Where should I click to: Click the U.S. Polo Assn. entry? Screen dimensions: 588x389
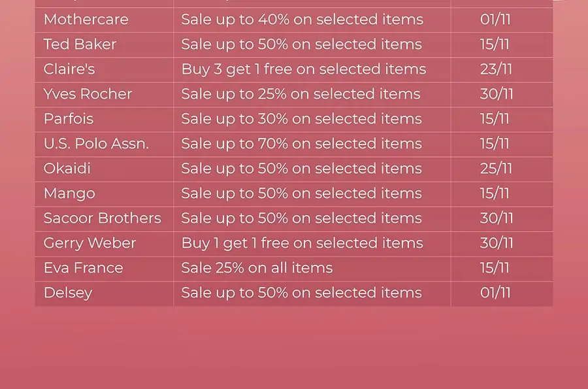click(96, 144)
